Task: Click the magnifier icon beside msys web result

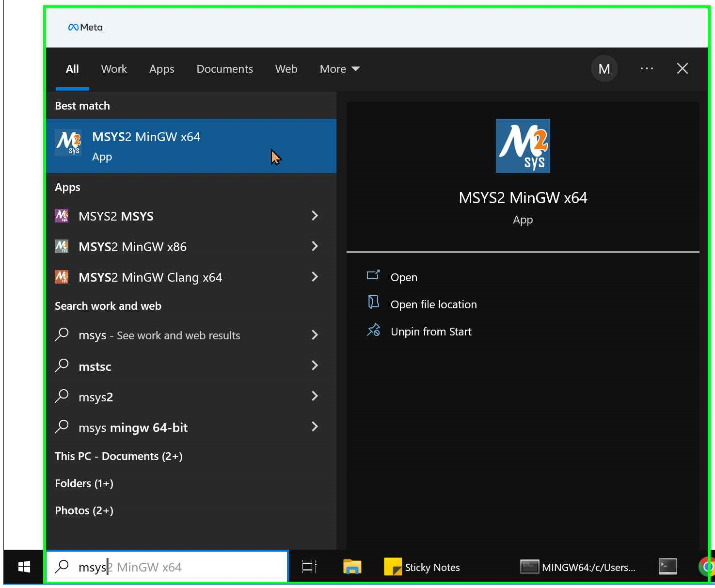Action: point(62,334)
